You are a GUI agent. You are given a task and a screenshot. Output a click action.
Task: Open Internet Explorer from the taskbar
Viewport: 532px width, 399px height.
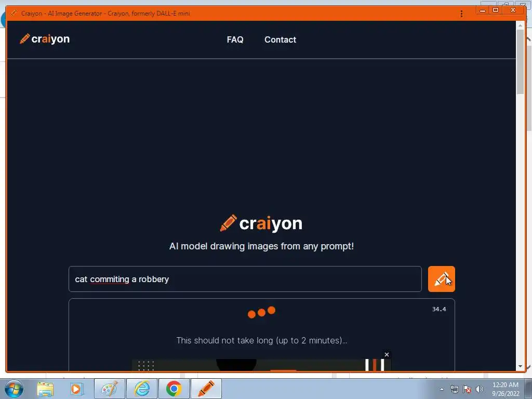(142, 389)
